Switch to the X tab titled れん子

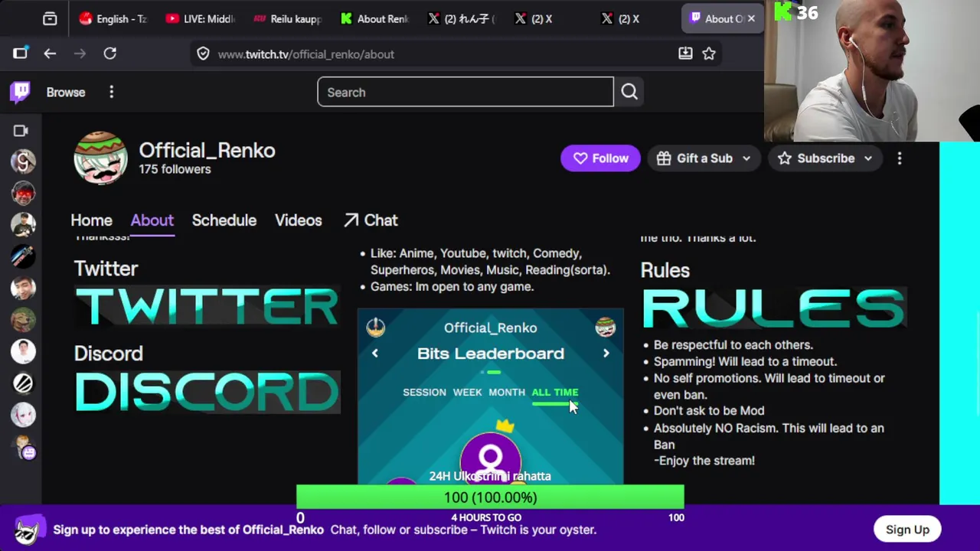click(x=462, y=18)
